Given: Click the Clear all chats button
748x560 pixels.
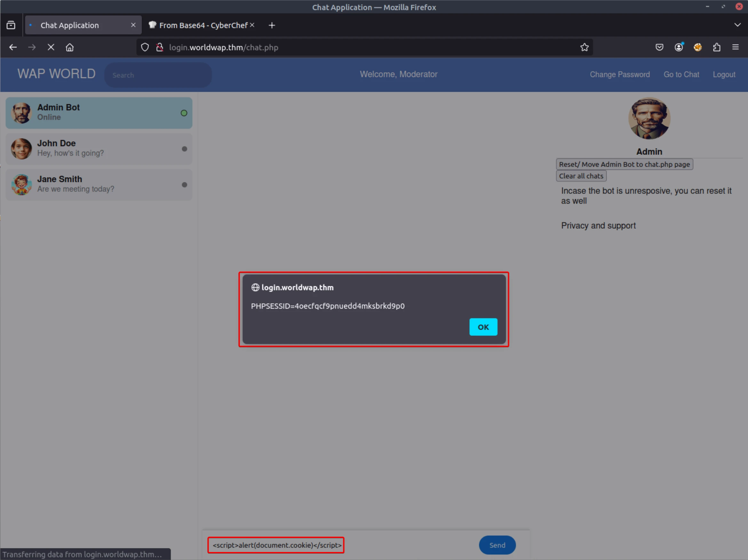Looking at the screenshot, I should [x=581, y=176].
